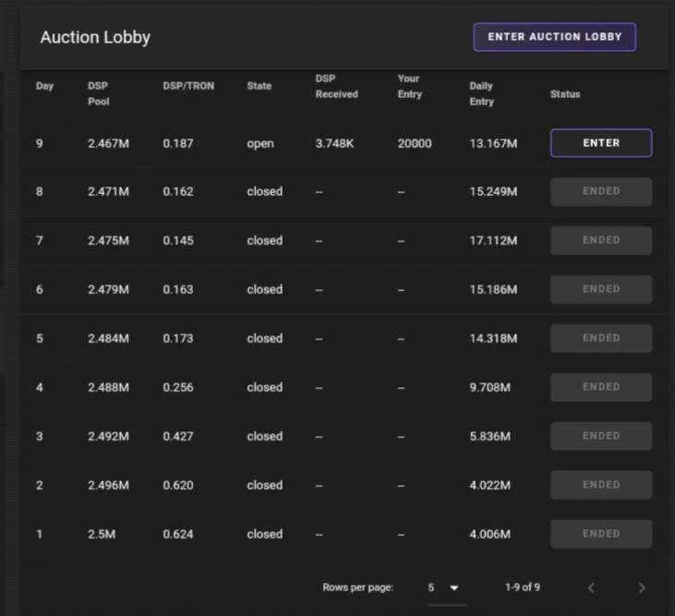Click the next page chevron arrow

(x=642, y=587)
